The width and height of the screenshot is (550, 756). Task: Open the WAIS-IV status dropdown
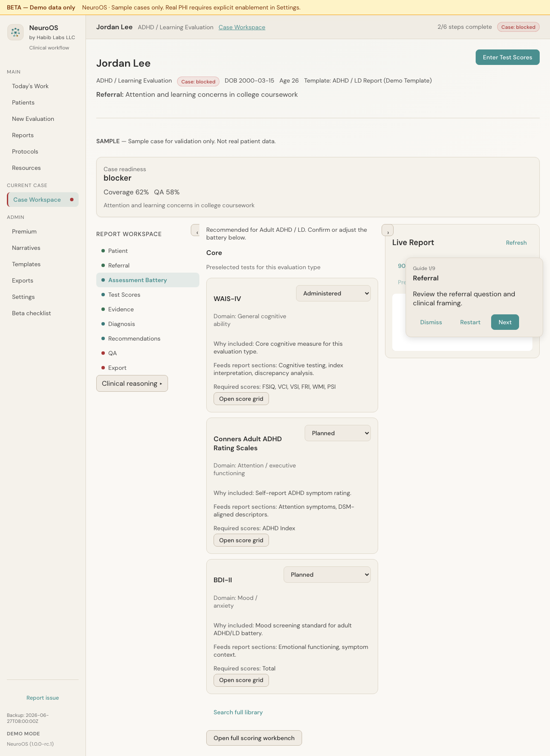tap(333, 293)
